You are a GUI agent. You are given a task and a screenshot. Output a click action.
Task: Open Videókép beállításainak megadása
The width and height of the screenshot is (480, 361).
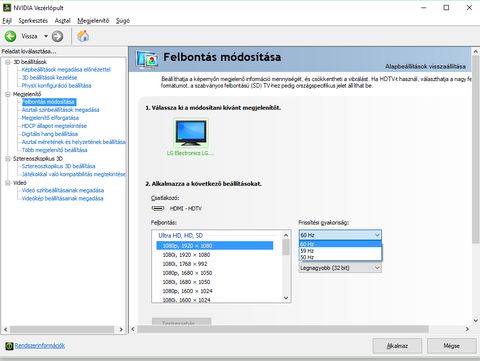coord(62,198)
